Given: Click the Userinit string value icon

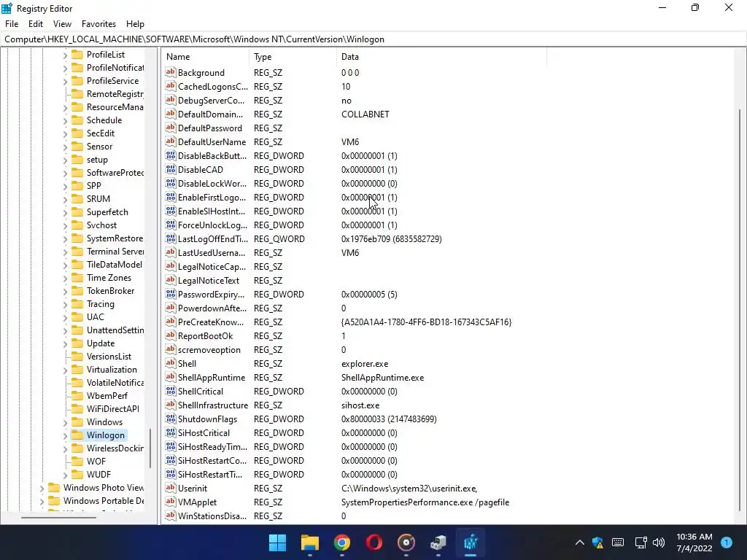Looking at the screenshot, I should pyautogui.click(x=171, y=488).
